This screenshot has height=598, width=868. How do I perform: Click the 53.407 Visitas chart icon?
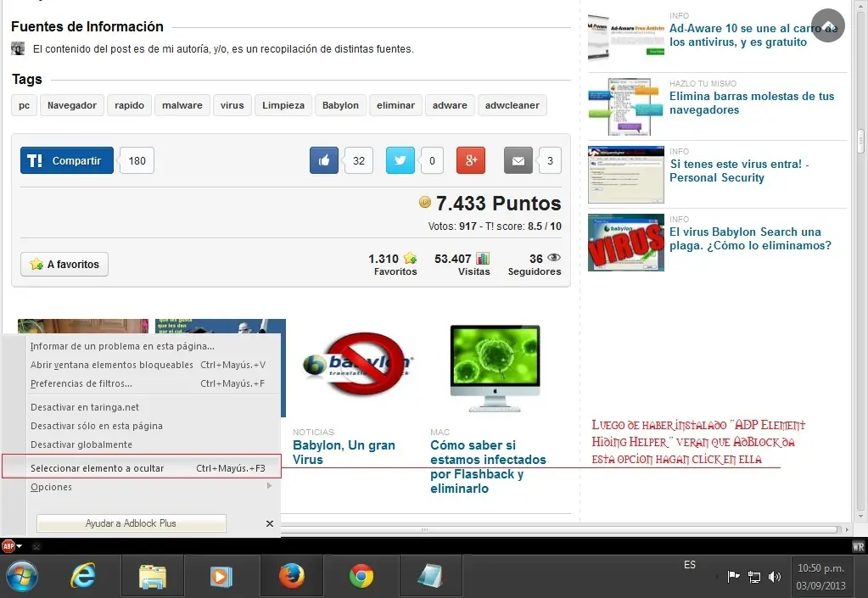click(x=483, y=259)
